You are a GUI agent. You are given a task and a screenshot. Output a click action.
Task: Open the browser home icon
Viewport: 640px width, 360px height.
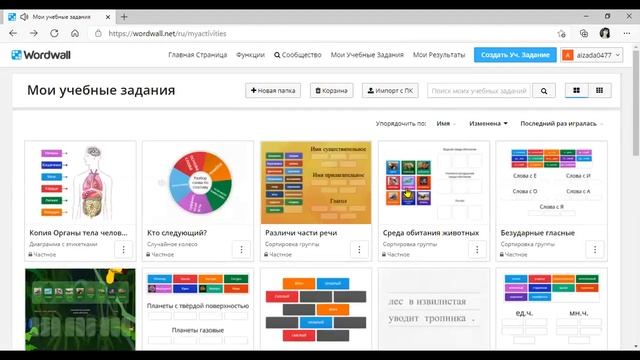(x=75, y=33)
